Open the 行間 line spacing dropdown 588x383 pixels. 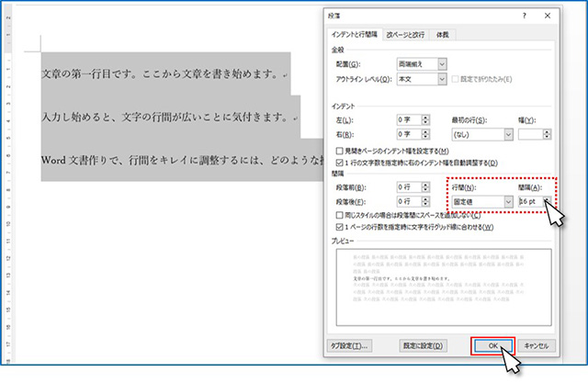click(507, 201)
